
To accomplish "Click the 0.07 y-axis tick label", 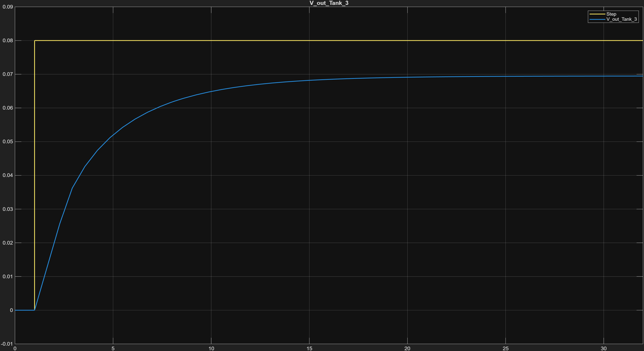I will point(8,74).
